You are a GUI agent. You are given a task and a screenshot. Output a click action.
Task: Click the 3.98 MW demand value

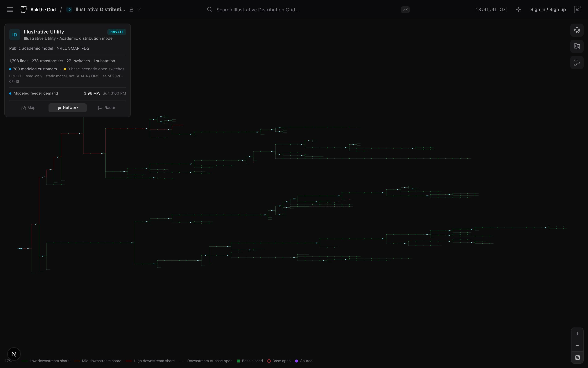(x=92, y=93)
